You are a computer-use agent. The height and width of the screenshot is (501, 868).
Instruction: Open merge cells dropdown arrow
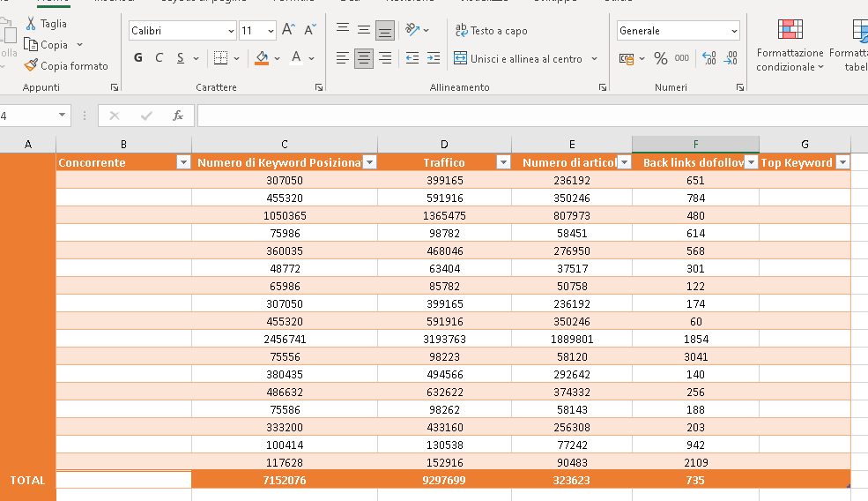click(595, 58)
